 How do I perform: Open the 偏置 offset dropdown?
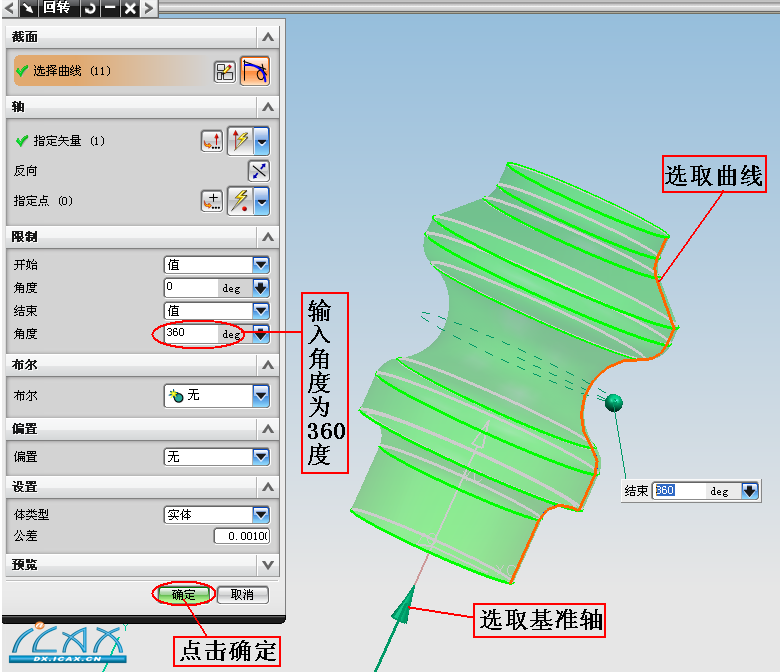click(260, 457)
